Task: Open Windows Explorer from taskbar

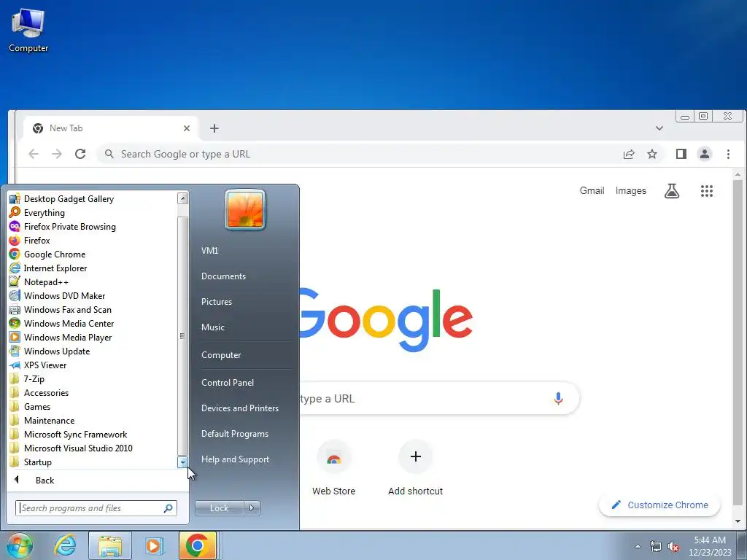Action: (110, 545)
